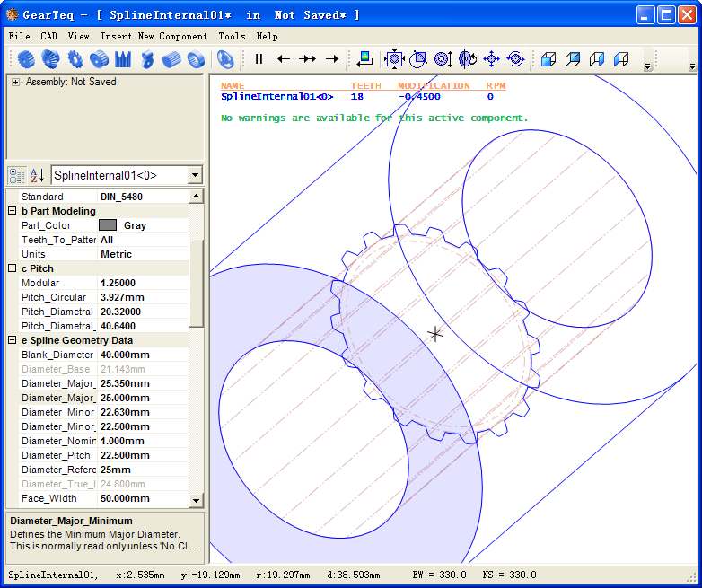This screenshot has width=702, height=588.
Task: Select the pan view tool
Action: point(492,58)
